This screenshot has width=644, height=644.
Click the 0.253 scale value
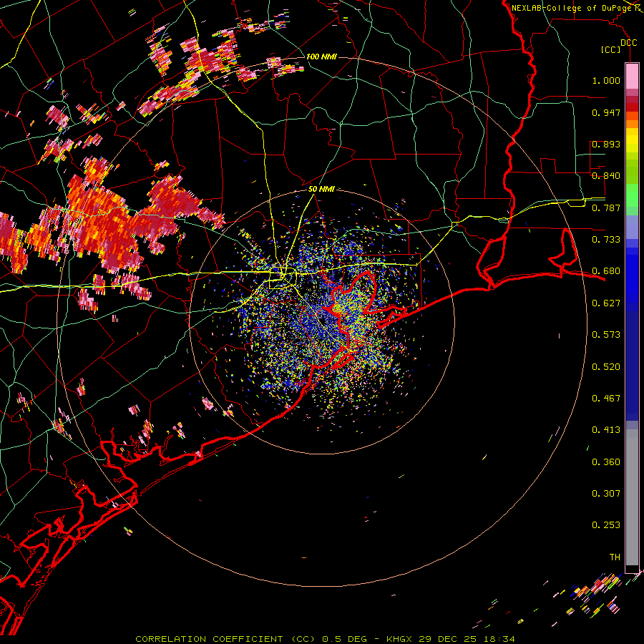[606, 525]
